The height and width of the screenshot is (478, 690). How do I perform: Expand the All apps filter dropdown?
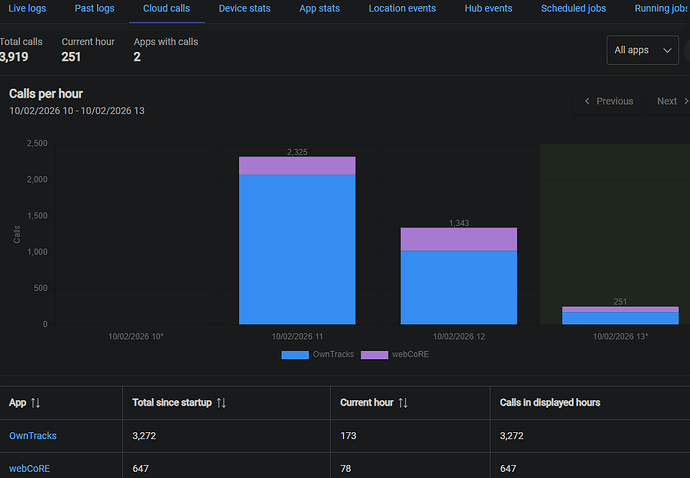coord(642,50)
